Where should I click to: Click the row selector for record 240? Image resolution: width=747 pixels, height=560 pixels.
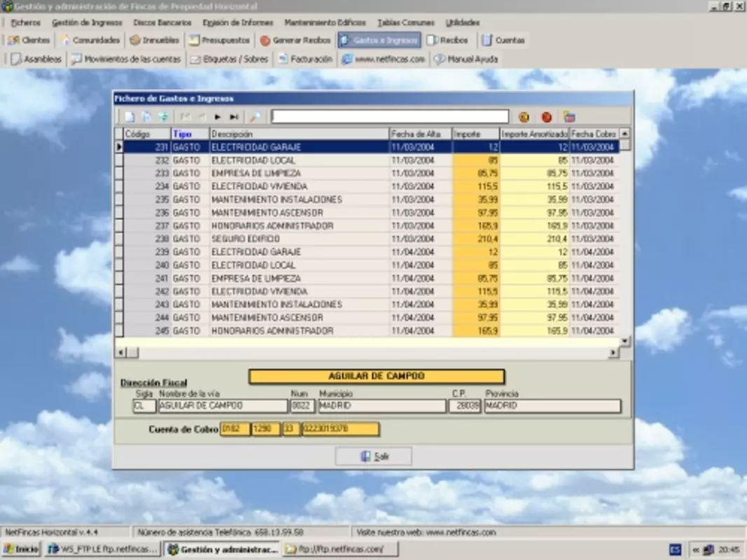pos(118,265)
